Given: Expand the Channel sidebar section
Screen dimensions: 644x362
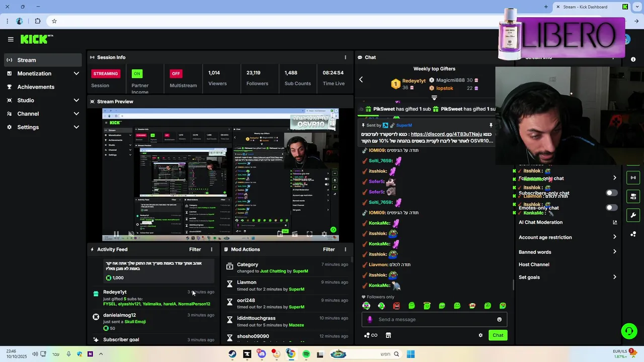Looking at the screenshot, I should 43,114.
